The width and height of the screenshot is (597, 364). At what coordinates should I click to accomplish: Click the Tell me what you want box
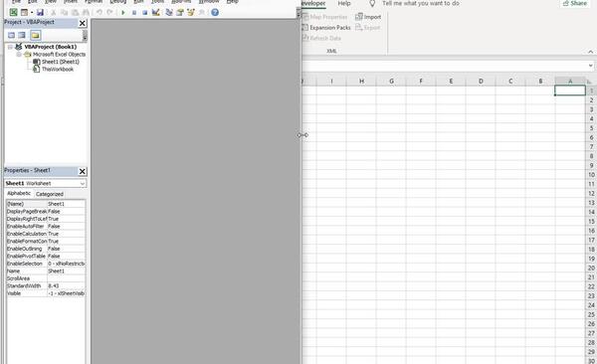[420, 3]
